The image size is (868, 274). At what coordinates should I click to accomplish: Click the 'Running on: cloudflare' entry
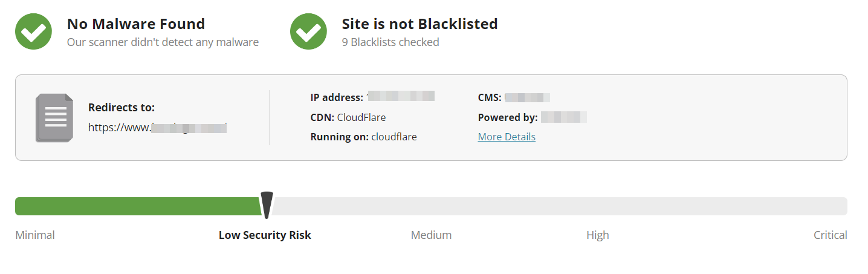(x=363, y=137)
